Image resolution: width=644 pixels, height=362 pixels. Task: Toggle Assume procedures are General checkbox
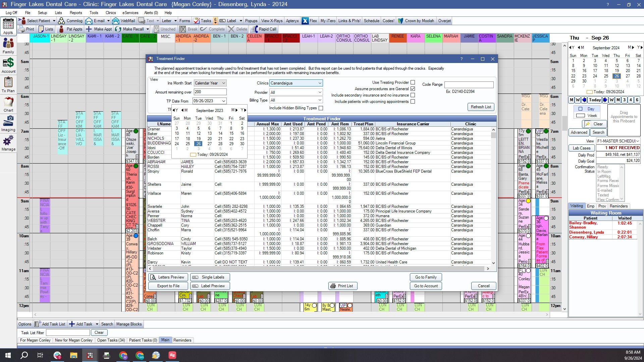413,89
